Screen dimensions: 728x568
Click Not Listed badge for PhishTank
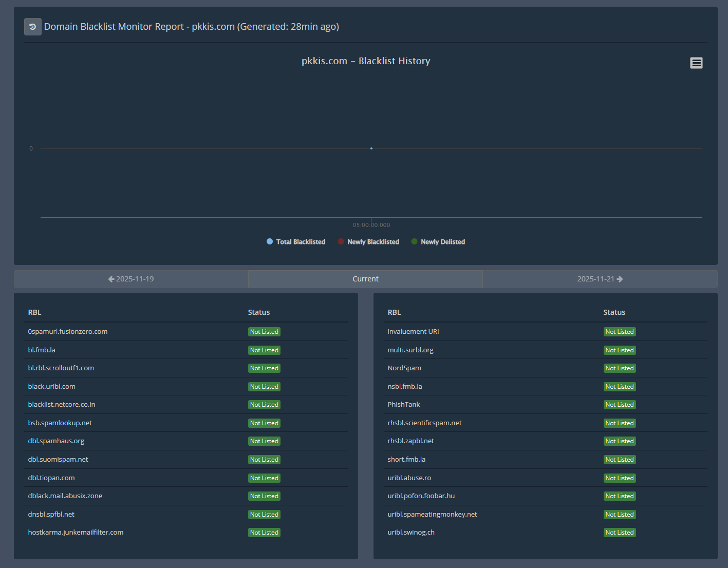click(x=620, y=405)
